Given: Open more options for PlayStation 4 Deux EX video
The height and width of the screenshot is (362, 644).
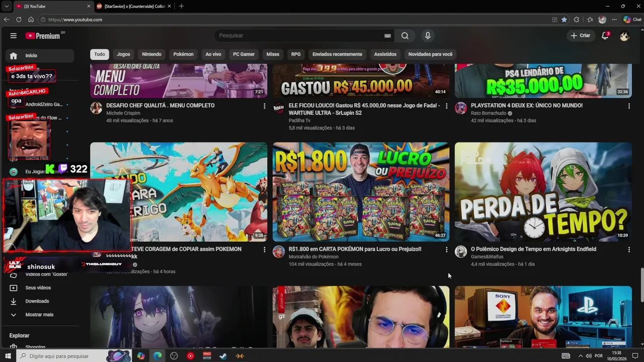Looking at the screenshot, I should [x=628, y=106].
